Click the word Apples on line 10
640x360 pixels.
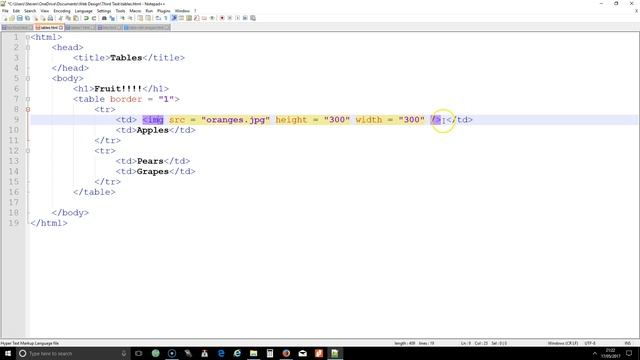153,130
